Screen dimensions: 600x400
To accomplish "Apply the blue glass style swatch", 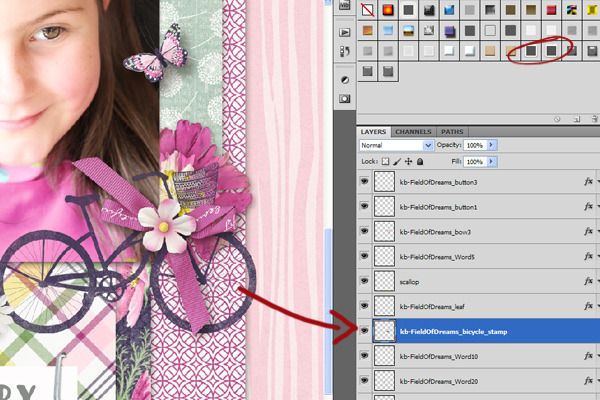I will tap(449, 10).
